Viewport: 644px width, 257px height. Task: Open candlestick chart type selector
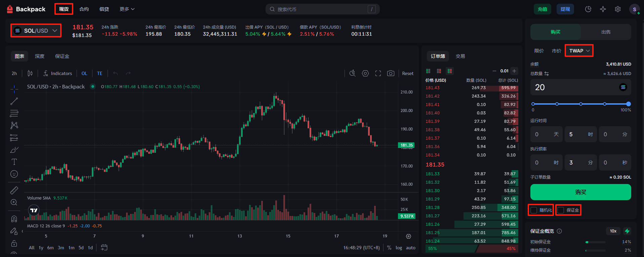[30, 73]
